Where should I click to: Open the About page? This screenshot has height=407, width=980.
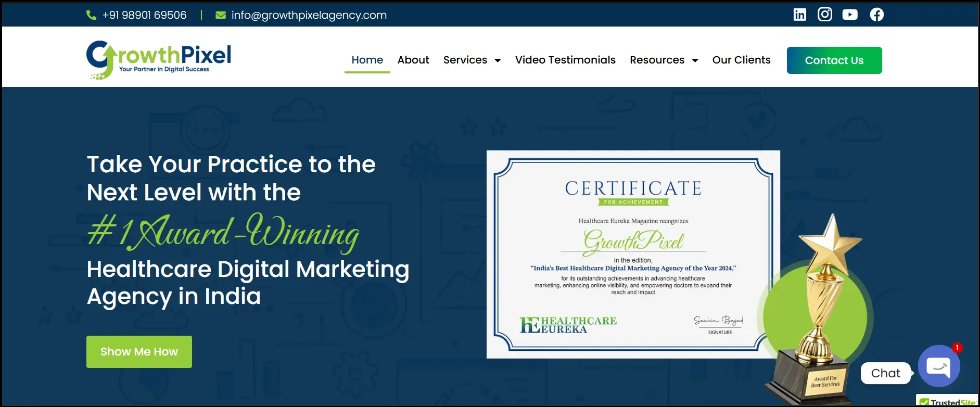coord(413,60)
